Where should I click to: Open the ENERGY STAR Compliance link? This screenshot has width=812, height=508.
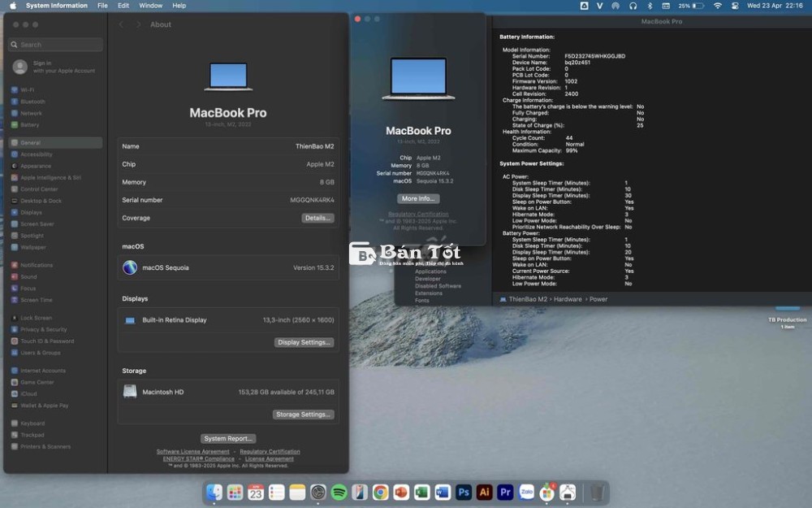click(x=199, y=458)
